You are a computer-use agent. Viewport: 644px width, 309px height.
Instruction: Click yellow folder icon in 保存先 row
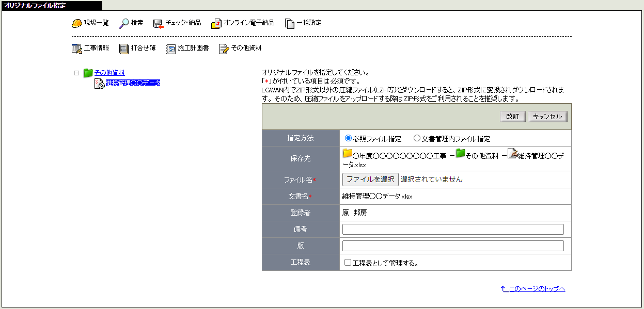[347, 154]
